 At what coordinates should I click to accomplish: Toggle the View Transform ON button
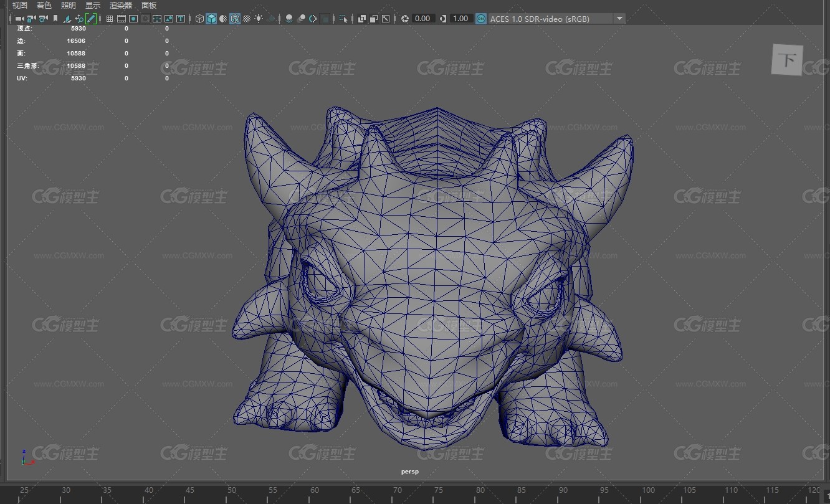(481, 19)
